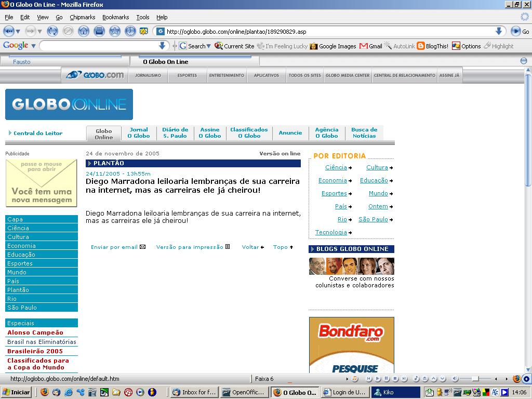532x399 pixels.
Task: Click the ESPORTES link in the Globo.com bar
Action: [187, 75]
